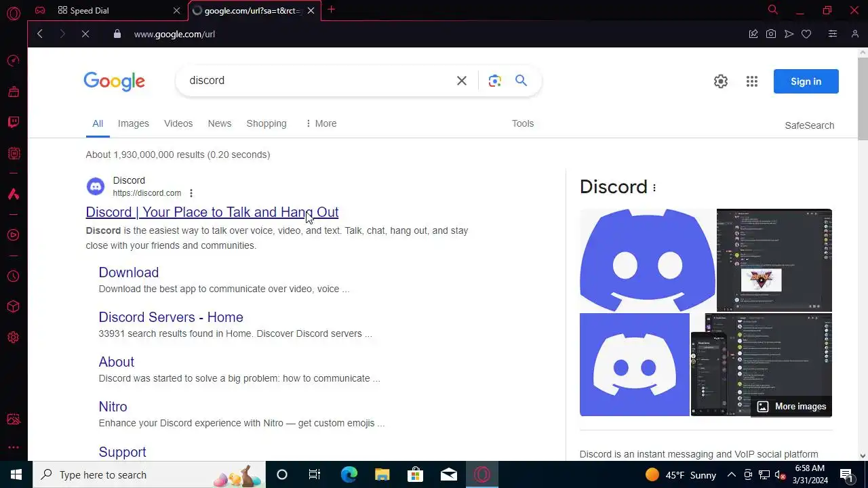This screenshot has height=488, width=868.
Task: Clear the Google search box text
Action: coord(462,81)
